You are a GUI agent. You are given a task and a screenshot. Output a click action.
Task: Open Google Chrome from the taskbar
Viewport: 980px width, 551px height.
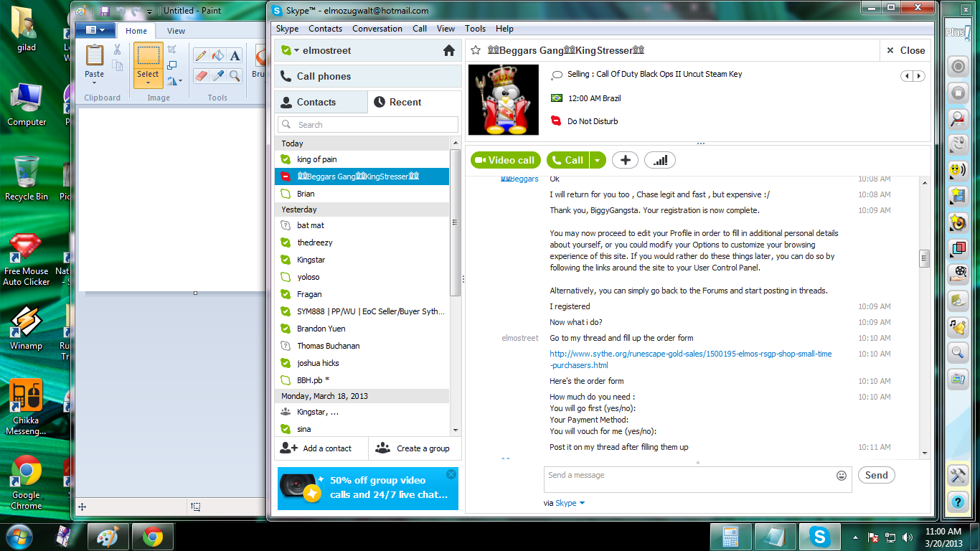[152, 537]
